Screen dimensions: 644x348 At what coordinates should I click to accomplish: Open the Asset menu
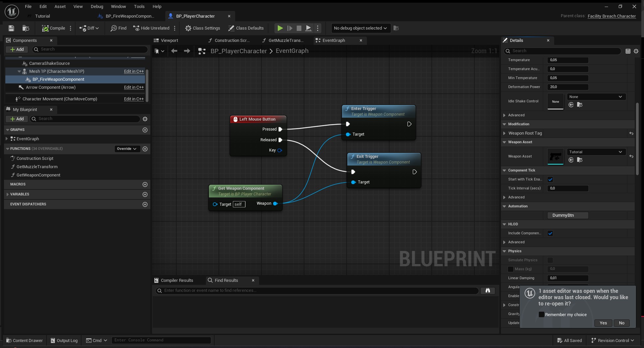pyautogui.click(x=60, y=6)
